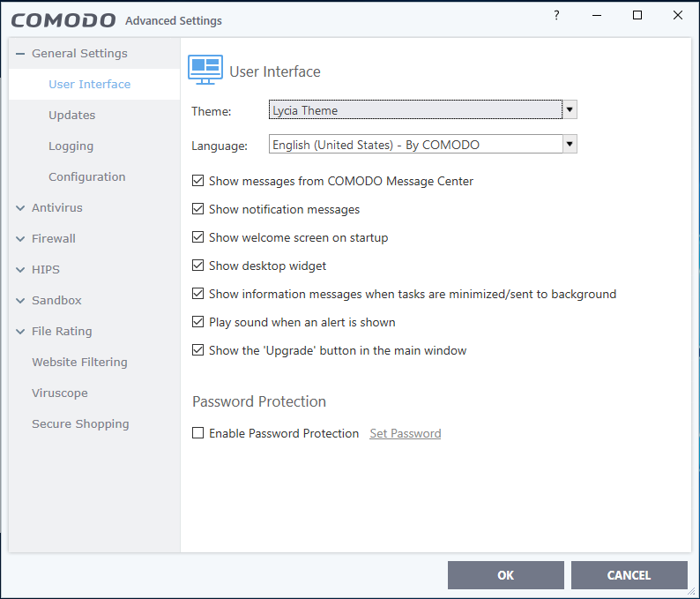Go to Logging settings
Viewport: 700px width, 599px height.
[71, 146]
